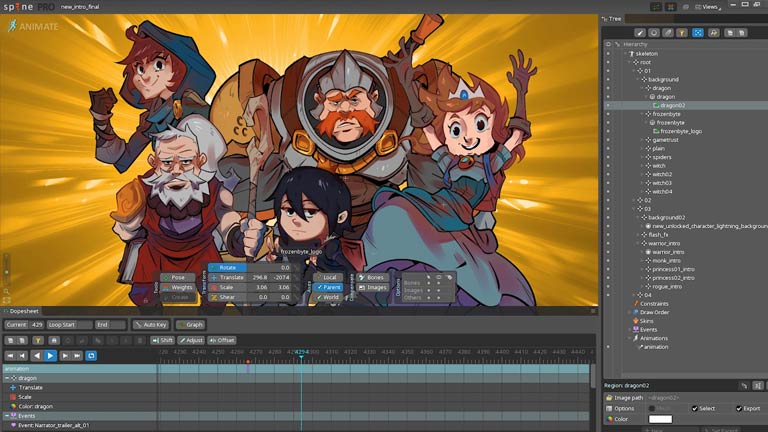Screen dimensions: 768x432
Task: Expand the witch bone in tree
Action: [x=642, y=166]
